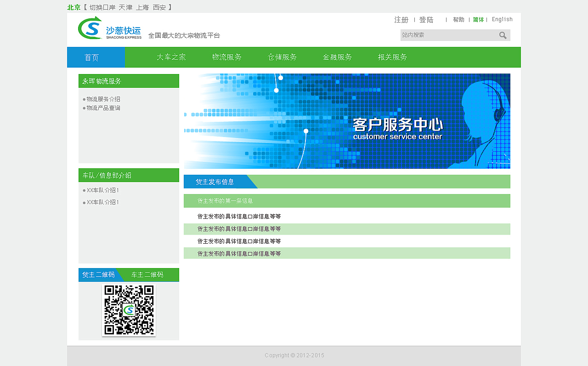The image size is (588, 366).
Task: Click the 客户服务中心 banner image
Action: [x=347, y=121]
